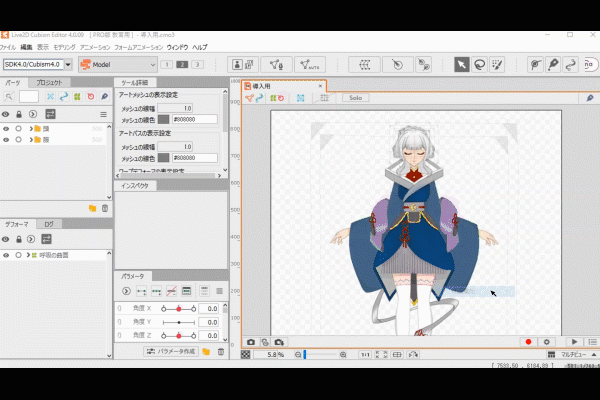Click the zoom in magnifier icon
Screen dimensions: 600x400
pos(343,355)
